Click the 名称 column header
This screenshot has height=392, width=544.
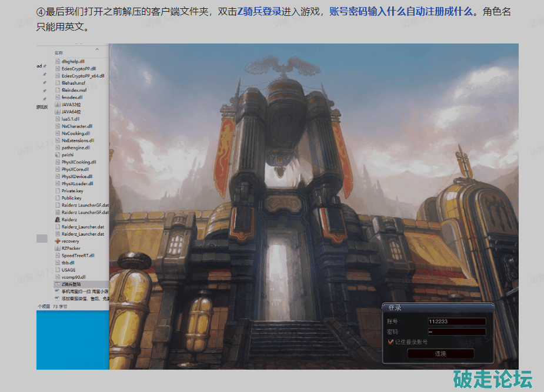(59, 52)
